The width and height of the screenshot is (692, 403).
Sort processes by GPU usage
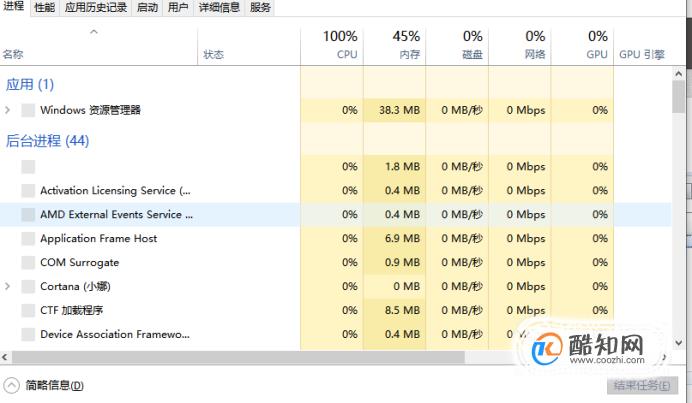[x=583, y=46]
